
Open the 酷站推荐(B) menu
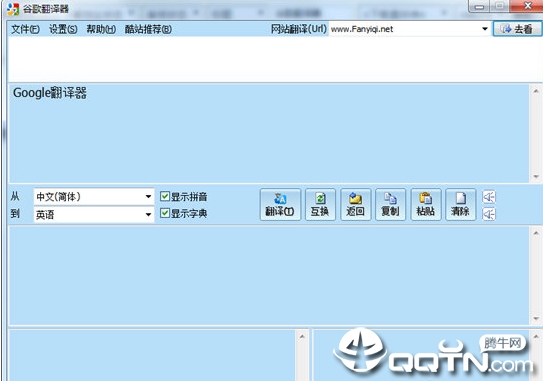click(x=148, y=29)
